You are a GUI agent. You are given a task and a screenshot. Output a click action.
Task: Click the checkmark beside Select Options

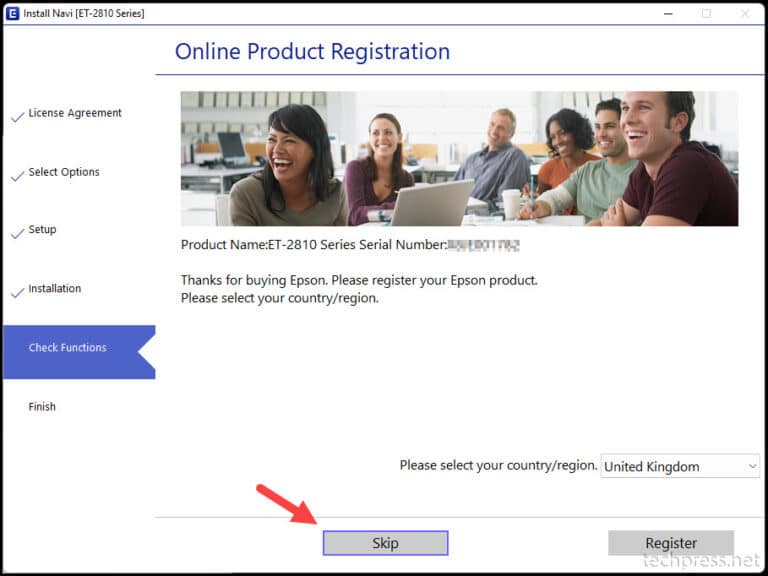[17, 176]
